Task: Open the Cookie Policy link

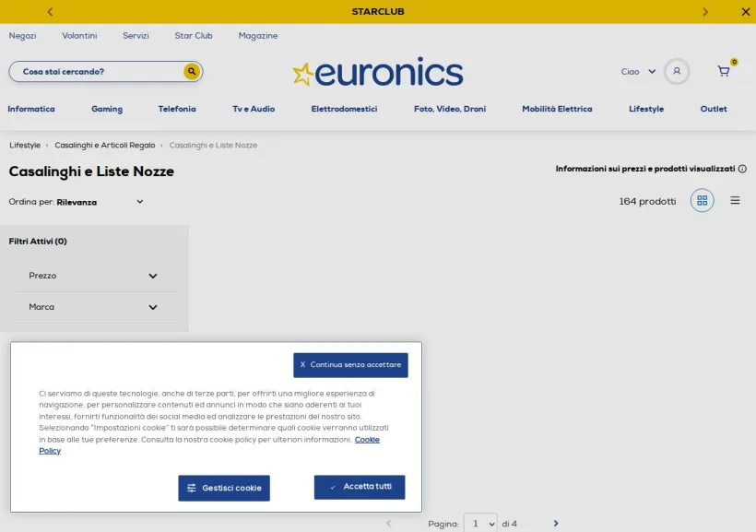Action: pos(367,440)
